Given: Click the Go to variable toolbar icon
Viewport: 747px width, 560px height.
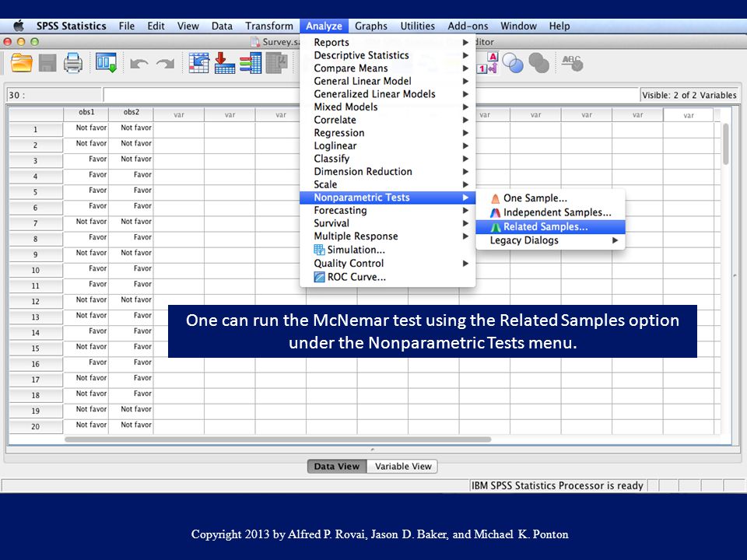Looking at the screenshot, I should pyautogui.click(x=224, y=63).
